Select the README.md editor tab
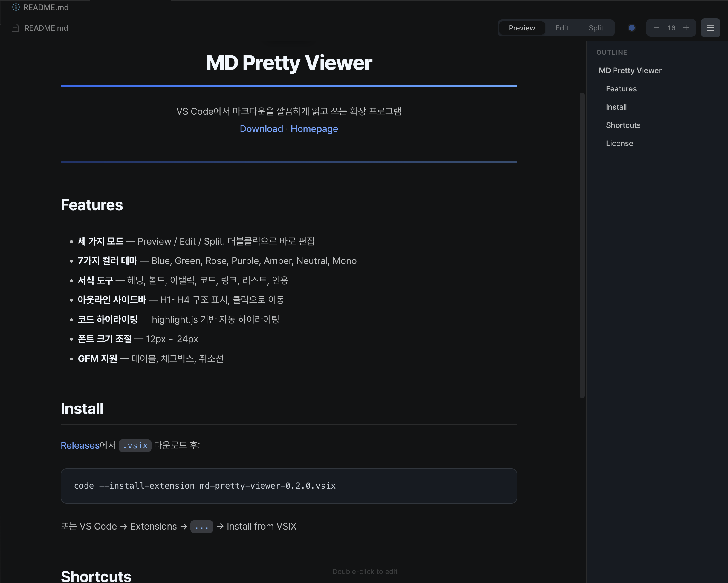This screenshot has height=583, width=728. point(46,7)
